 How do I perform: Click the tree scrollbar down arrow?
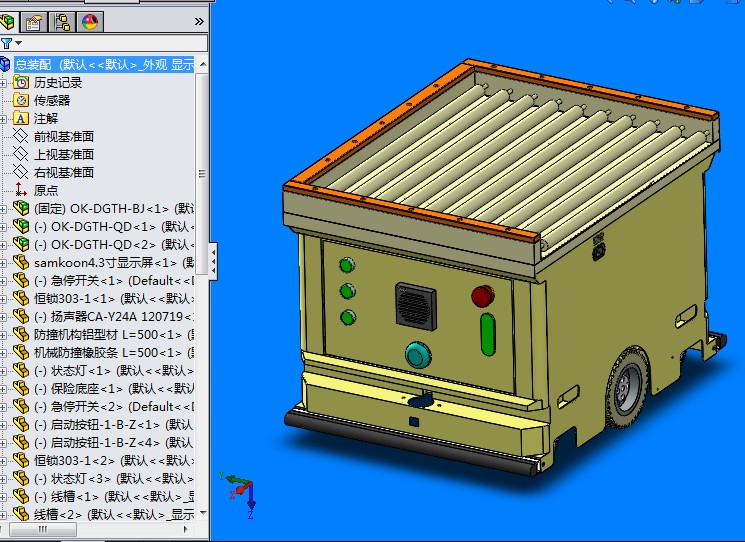[x=203, y=513]
